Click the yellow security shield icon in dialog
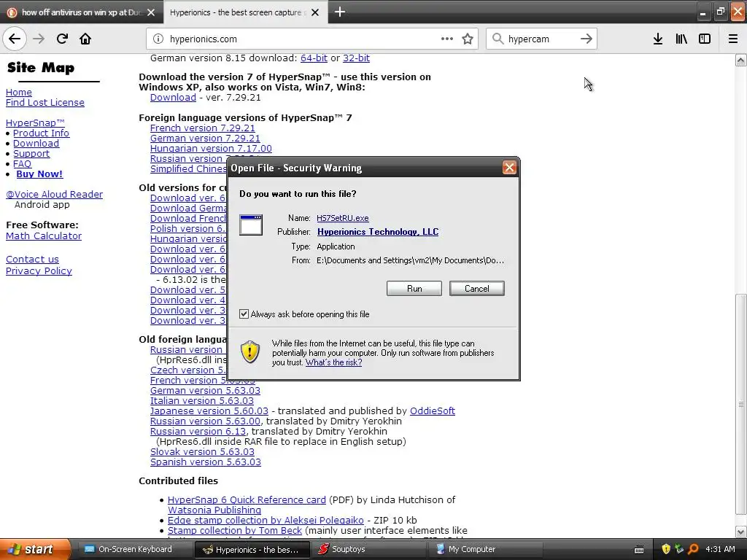Viewport: 747px width, 560px height. 250,352
